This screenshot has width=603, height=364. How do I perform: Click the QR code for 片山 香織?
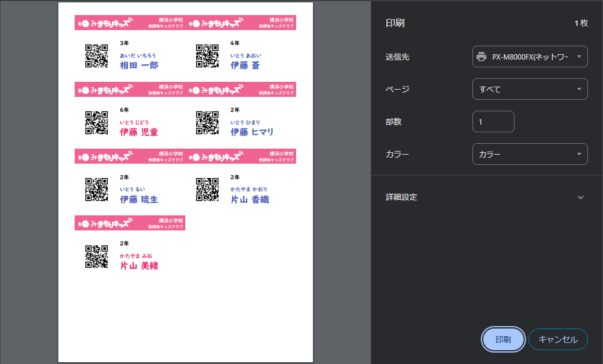[x=207, y=190]
